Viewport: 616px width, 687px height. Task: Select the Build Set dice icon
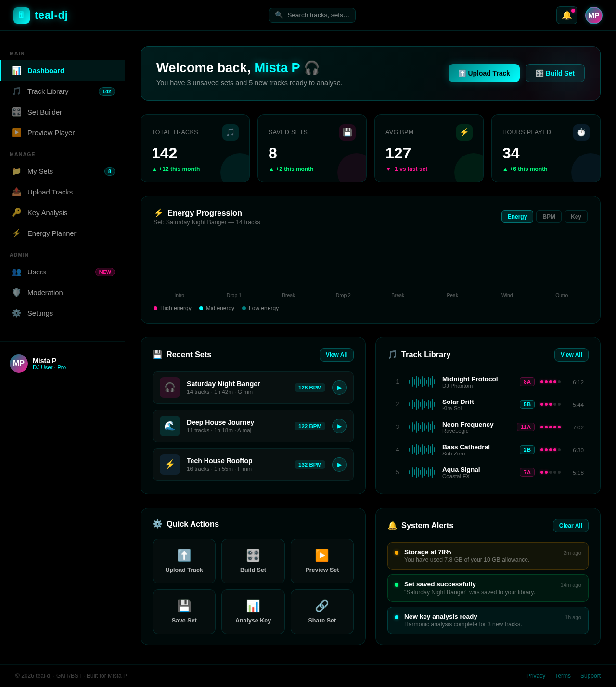pyautogui.click(x=253, y=556)
